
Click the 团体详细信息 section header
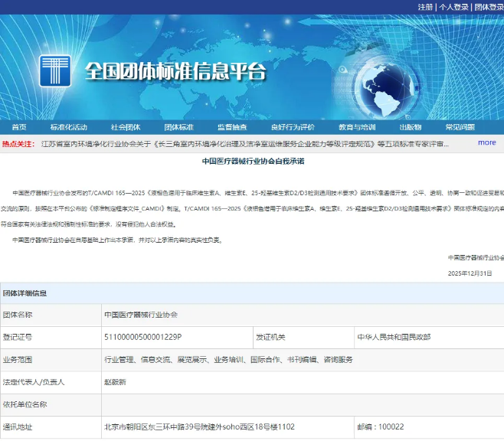point(25,293)
